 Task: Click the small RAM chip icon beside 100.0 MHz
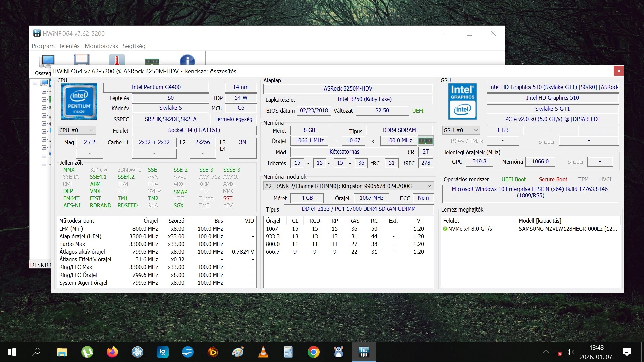tap(425, 141)
